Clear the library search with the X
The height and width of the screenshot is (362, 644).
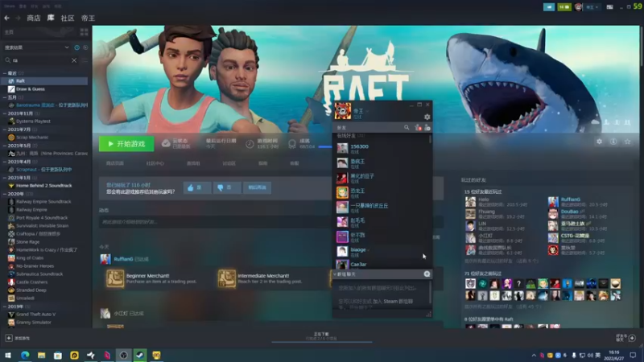coord(74,60)
